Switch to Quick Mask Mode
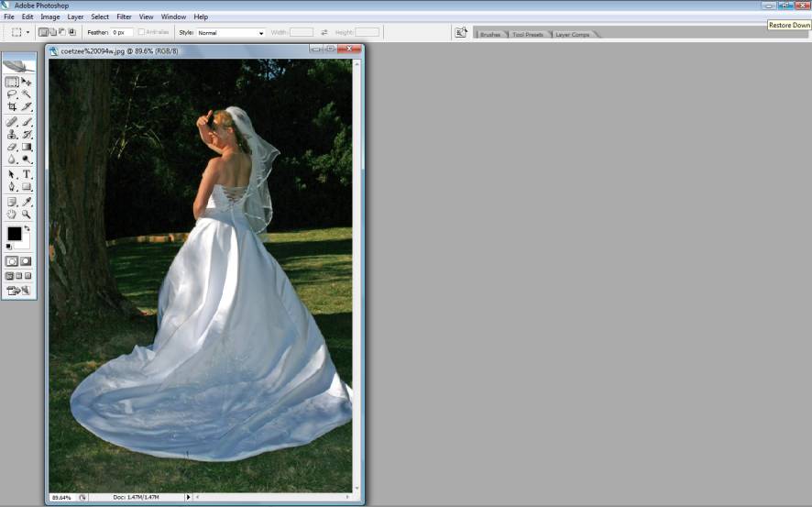 [26, 261]
